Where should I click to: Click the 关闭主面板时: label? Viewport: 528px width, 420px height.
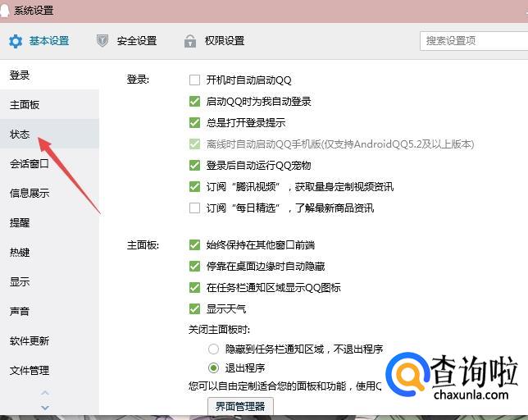219,330
